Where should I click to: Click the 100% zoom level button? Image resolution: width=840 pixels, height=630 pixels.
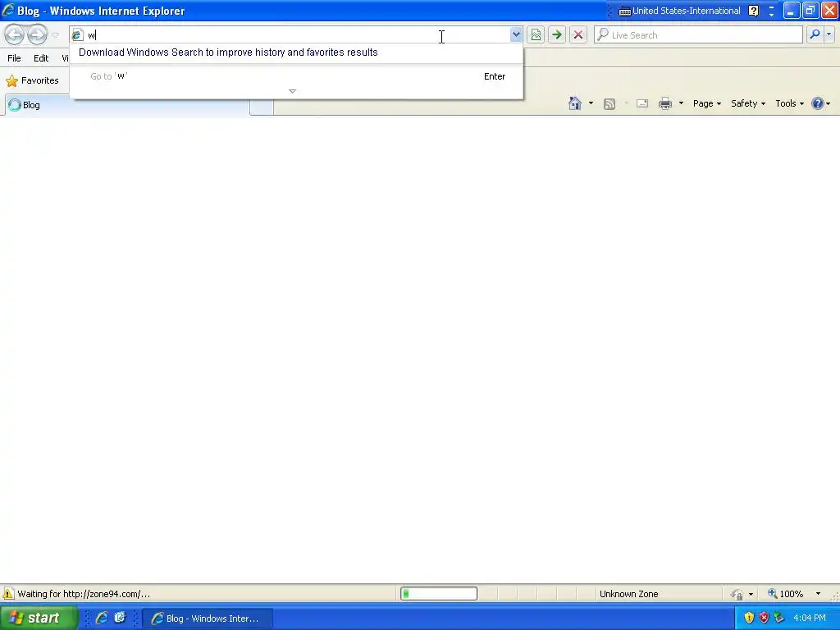785,594
